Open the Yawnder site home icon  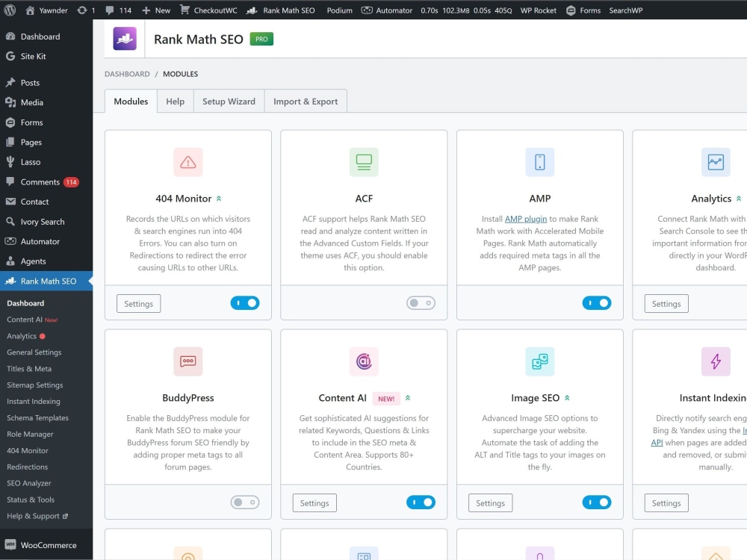pyautogui.click(x=30, y=10)
